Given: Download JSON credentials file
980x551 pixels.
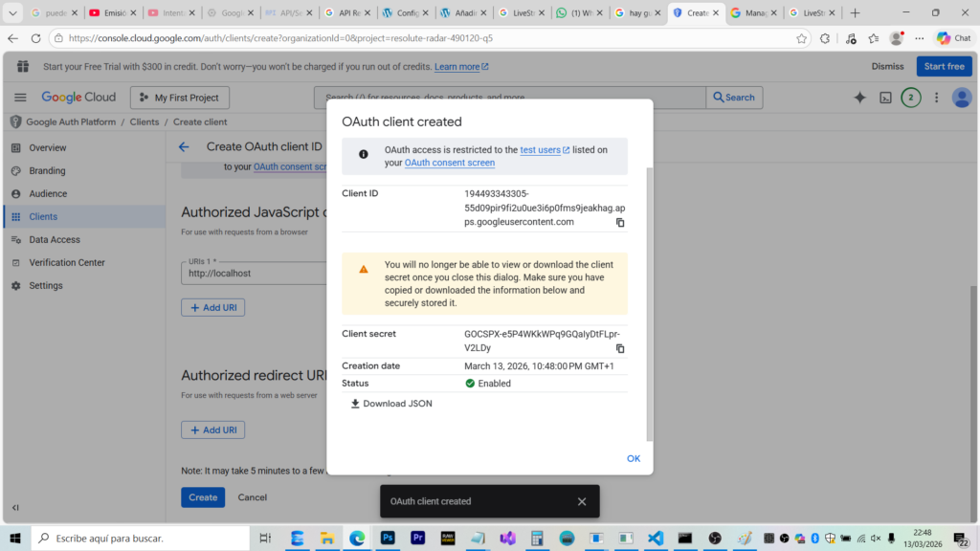Looking at the screenshot, I should point(391,404).
